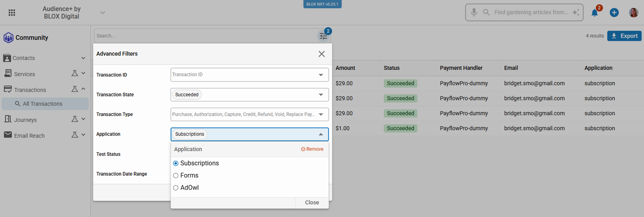Sort by Payment Handler column header
The width and height of the screenshot is (644, 217).
[x=461, y=68]
